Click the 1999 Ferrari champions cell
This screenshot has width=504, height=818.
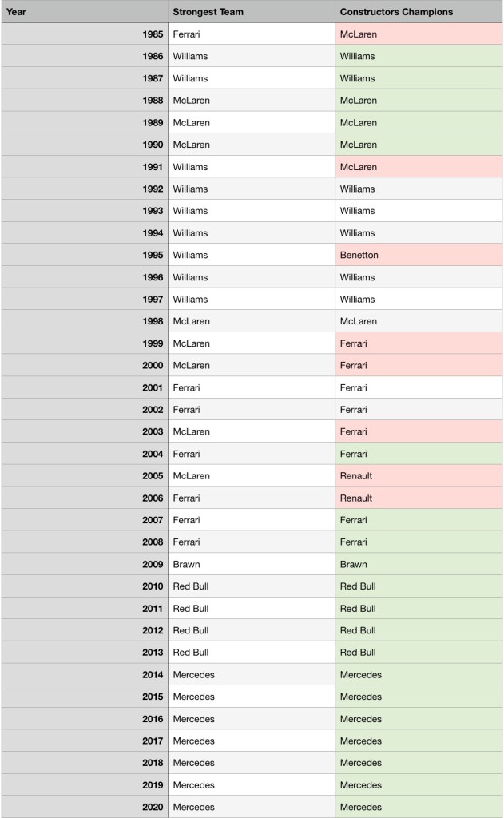419,343
